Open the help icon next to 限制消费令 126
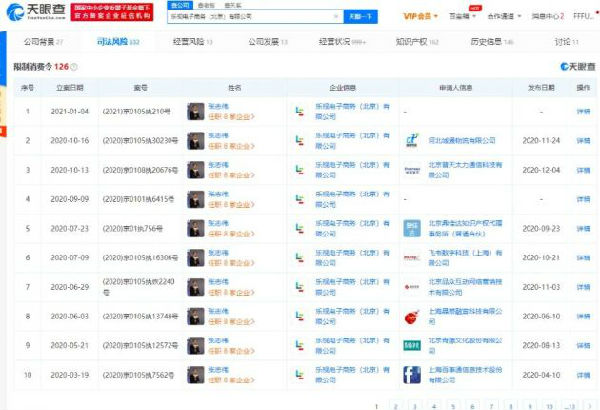Image resolution: width=600 pixels, height=410 pixels. (74, 67)
